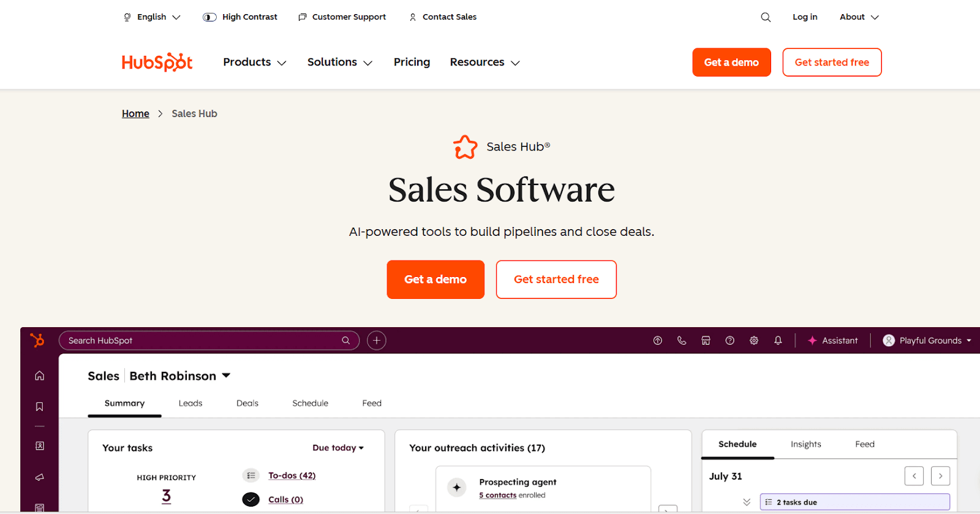Click the hero Get started free button
The width and height of the screenshot is (980, 514).
pos(556,279)
